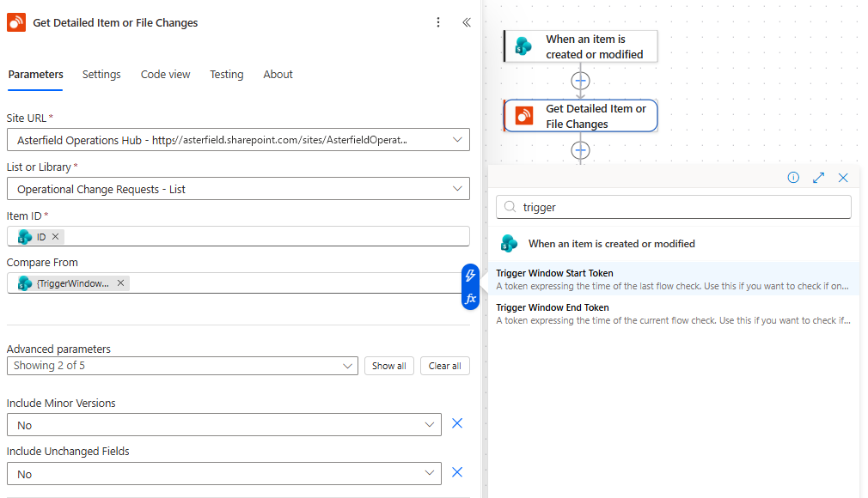
Task: Click the Get Detailed Item action header icon
Action: click(16, 22)
